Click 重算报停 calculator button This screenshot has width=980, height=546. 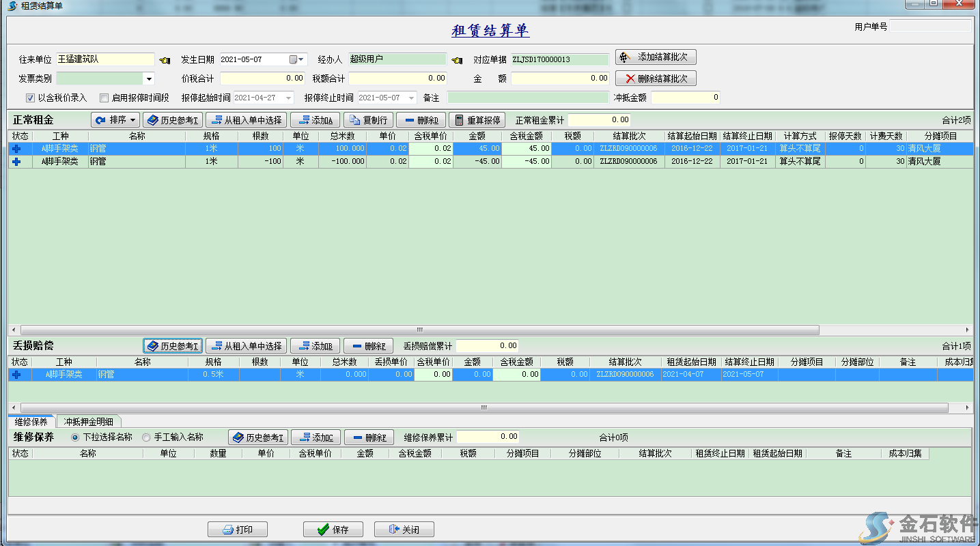[477, 120]
